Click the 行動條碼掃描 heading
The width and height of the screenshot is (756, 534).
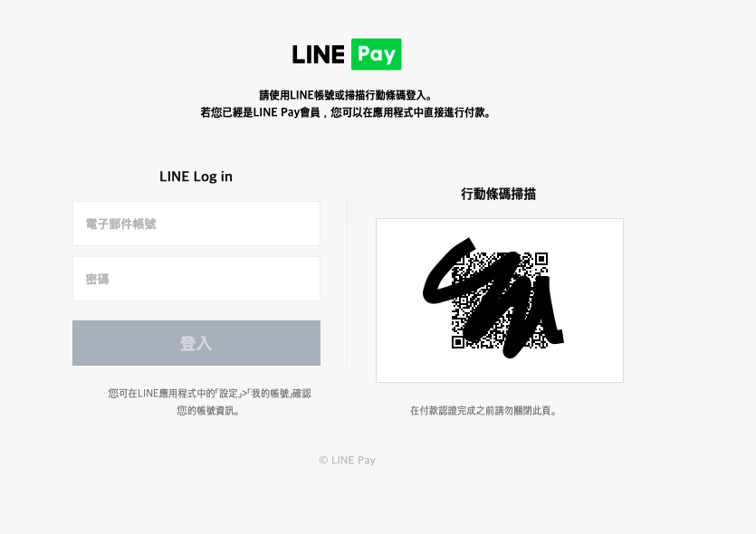(x=499, y=194)
